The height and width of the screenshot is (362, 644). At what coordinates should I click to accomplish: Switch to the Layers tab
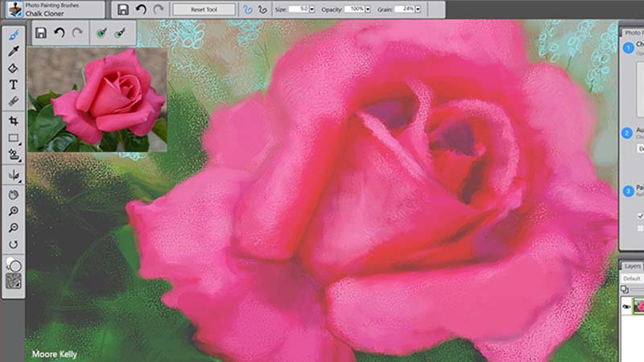coord(632,266)
